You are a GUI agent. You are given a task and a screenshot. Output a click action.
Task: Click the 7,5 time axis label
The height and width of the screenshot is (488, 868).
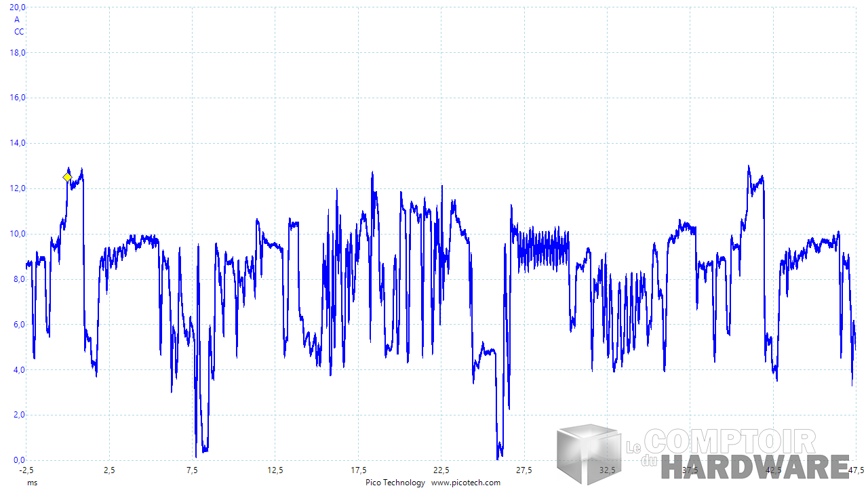point(192,470)
